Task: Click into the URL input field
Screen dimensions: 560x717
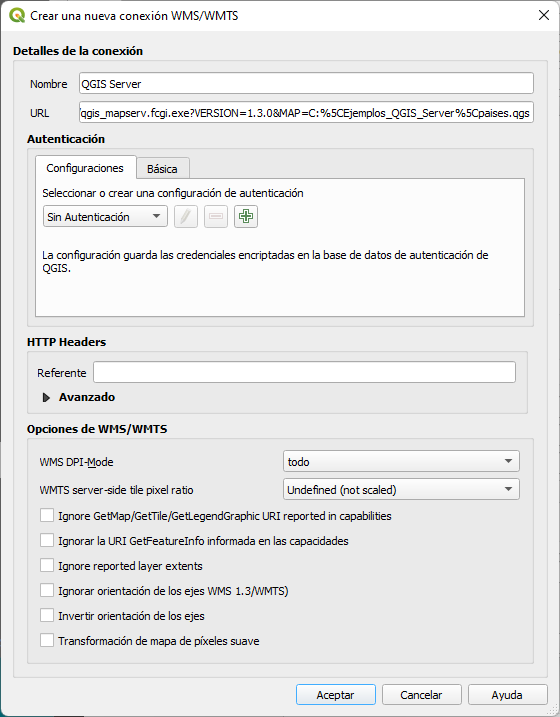Action: coord(306,112)
